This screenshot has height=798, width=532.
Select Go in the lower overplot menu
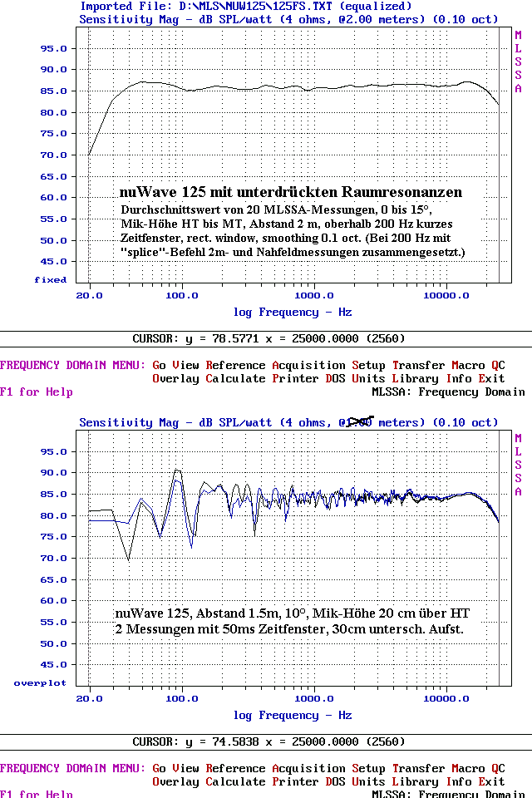pos(159,768)
